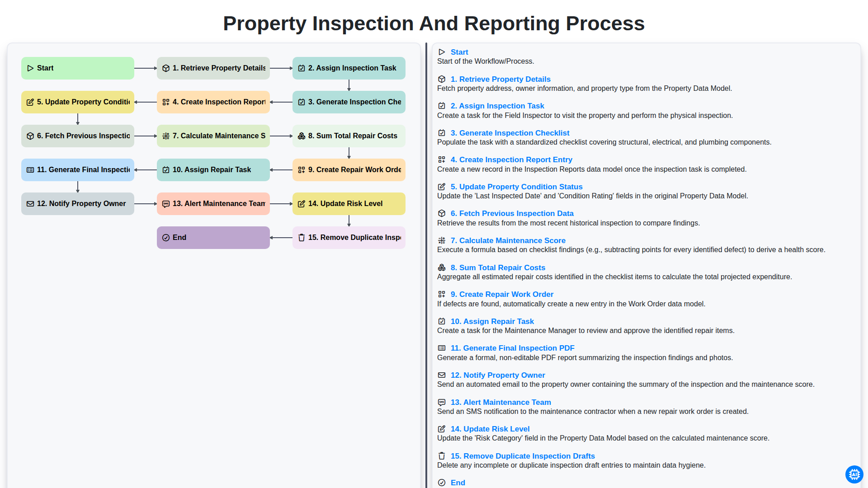This screenshot has width=868, height=488.
Task: Click the edit icon in Update Risk Level node
Action: 302,204
